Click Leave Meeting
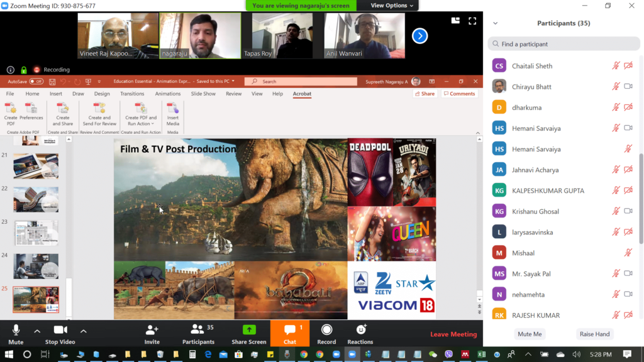This screenshot has height=362, width=644. [x=453, y=334]
